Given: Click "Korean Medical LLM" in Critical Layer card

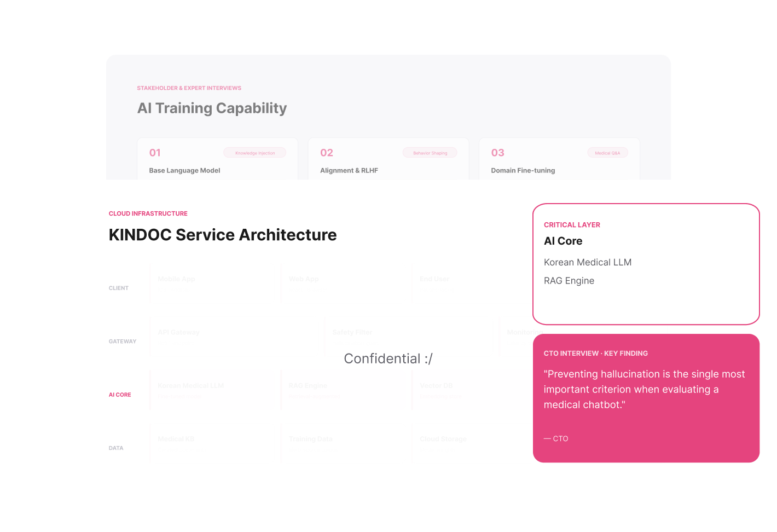Looking at the screenshot, I should tap(588, 262).
